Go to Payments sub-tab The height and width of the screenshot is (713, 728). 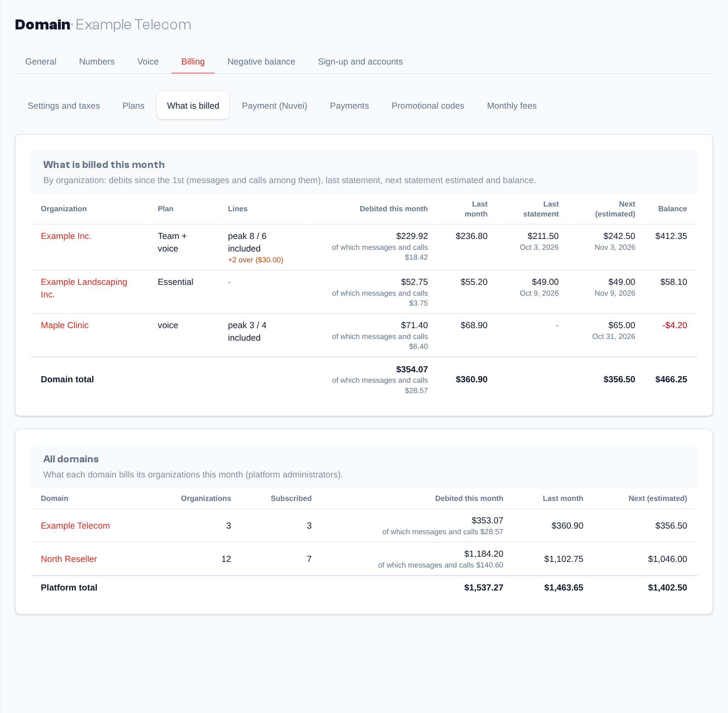point(349,106)
